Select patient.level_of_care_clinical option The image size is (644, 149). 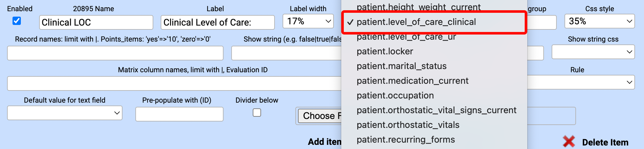click(416, 22)
